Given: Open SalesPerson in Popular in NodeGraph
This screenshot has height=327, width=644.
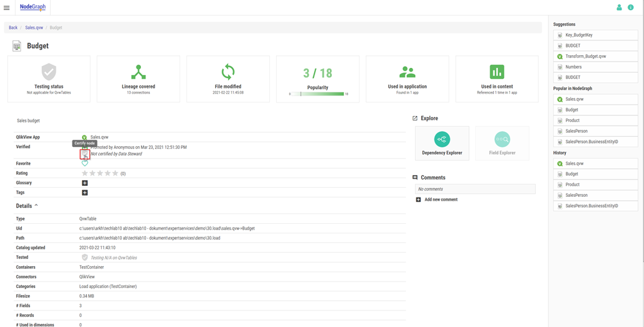Looking at the screenshot, I should click(x=595, y=131).
